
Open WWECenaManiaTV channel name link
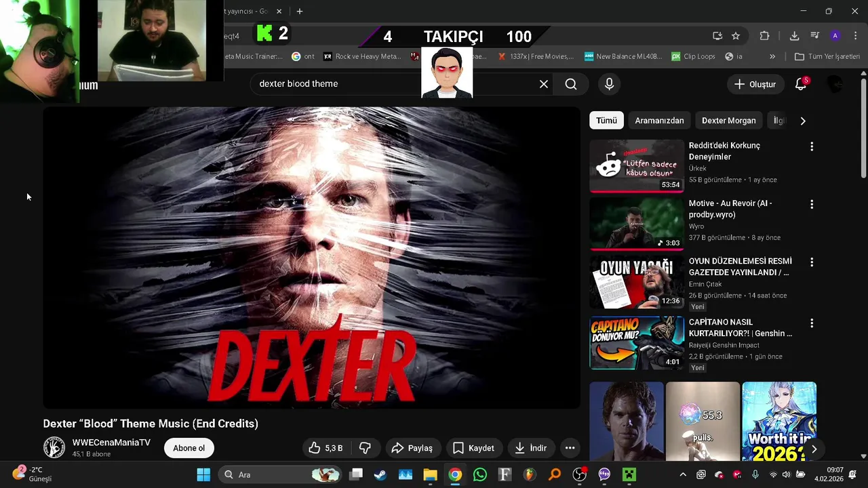[x=111, y=443]
